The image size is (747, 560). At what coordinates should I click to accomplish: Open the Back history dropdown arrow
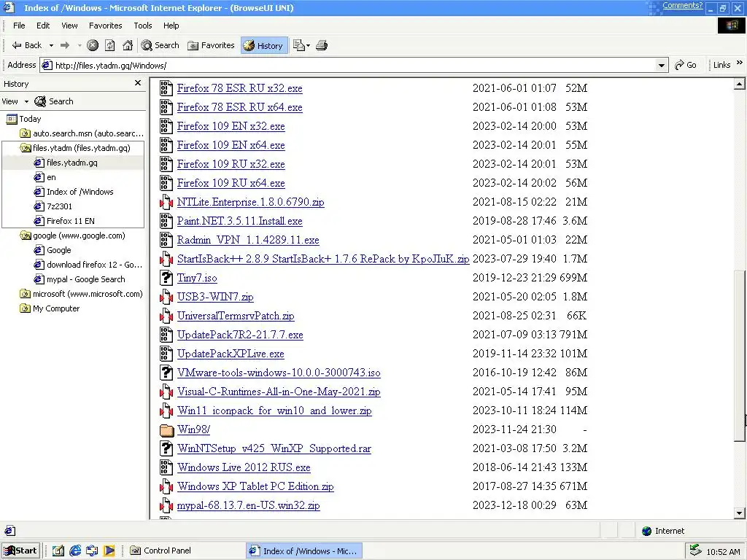click(51, 45)
